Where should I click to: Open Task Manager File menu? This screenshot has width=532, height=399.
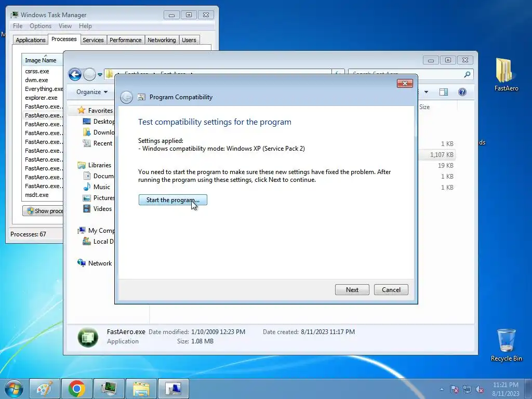(x=18, y=26)
